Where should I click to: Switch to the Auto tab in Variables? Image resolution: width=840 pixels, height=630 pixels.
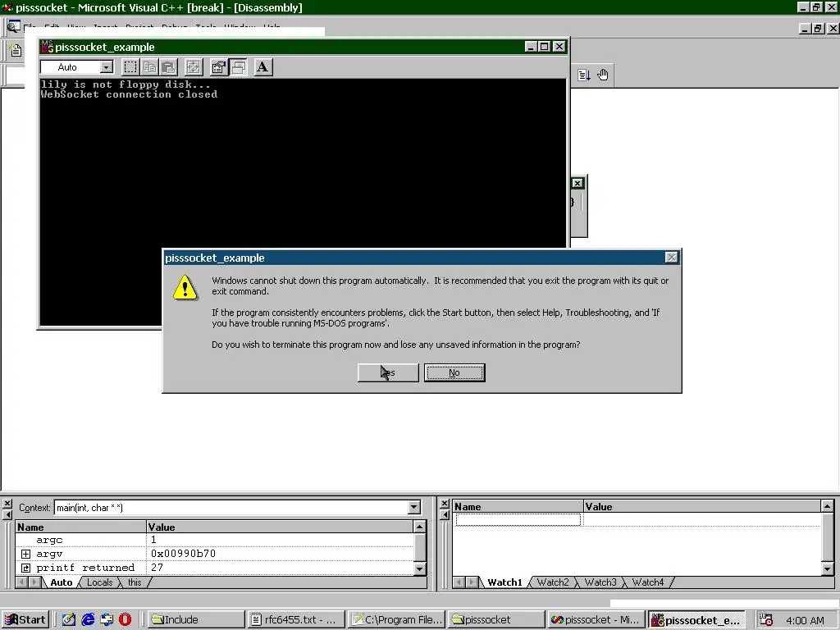[x=61, y=582]
